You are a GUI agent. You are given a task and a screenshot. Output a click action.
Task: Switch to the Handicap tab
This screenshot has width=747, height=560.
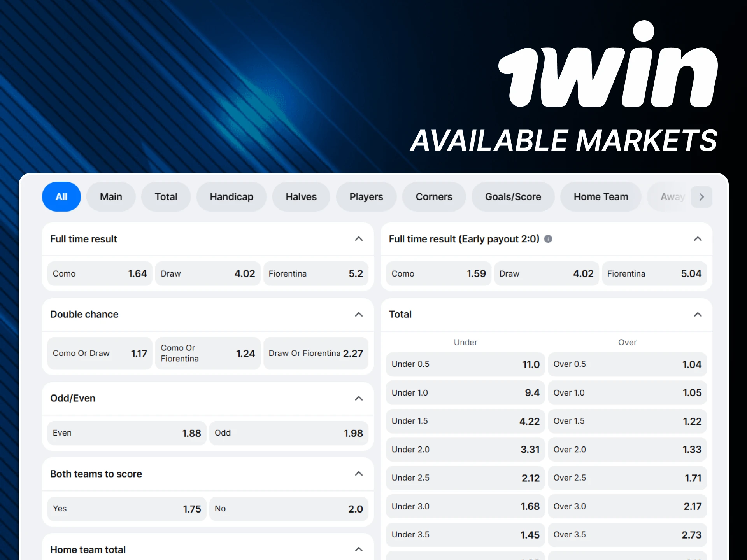click(231, 196)
